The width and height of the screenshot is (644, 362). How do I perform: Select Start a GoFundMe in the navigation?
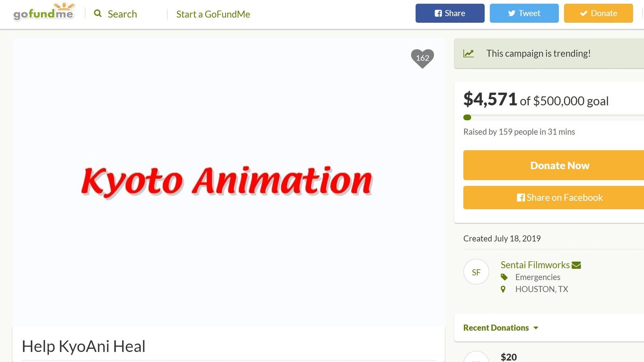[x=213, y=14]
